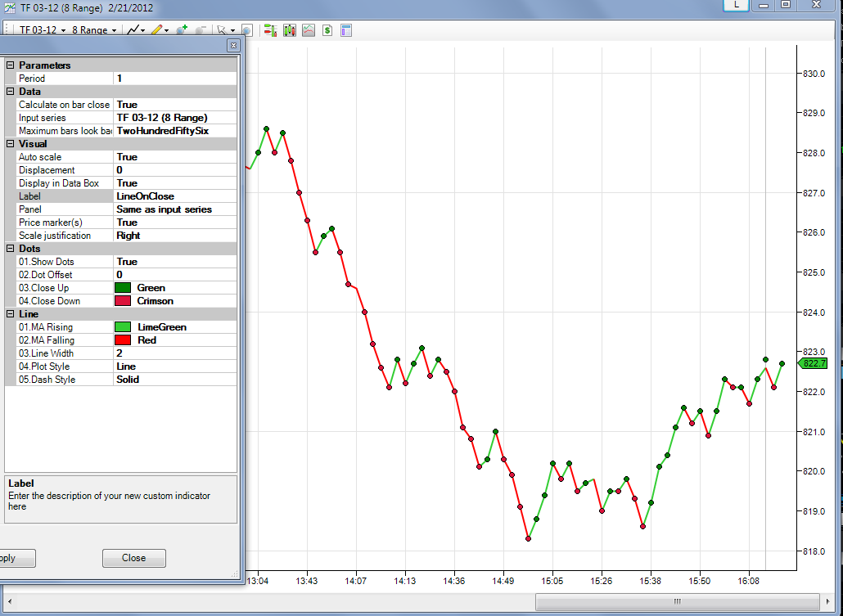Open the chart style line icon

(133, 30)
